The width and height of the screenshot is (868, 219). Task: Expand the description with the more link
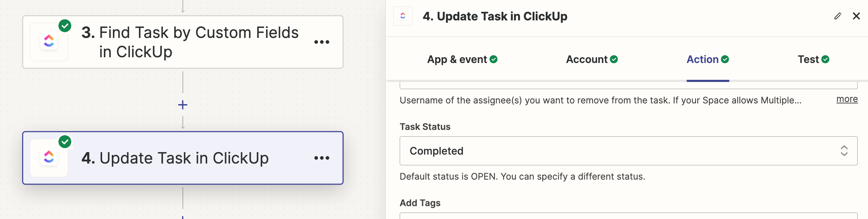847,99
